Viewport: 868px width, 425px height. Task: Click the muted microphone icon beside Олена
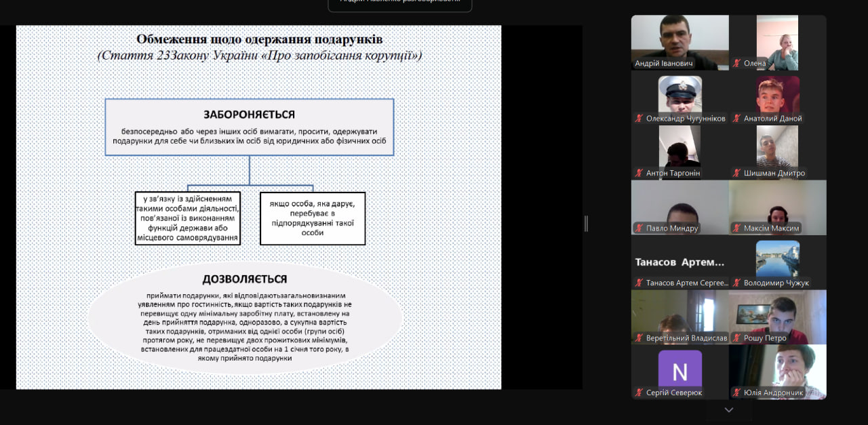point(736,64)
